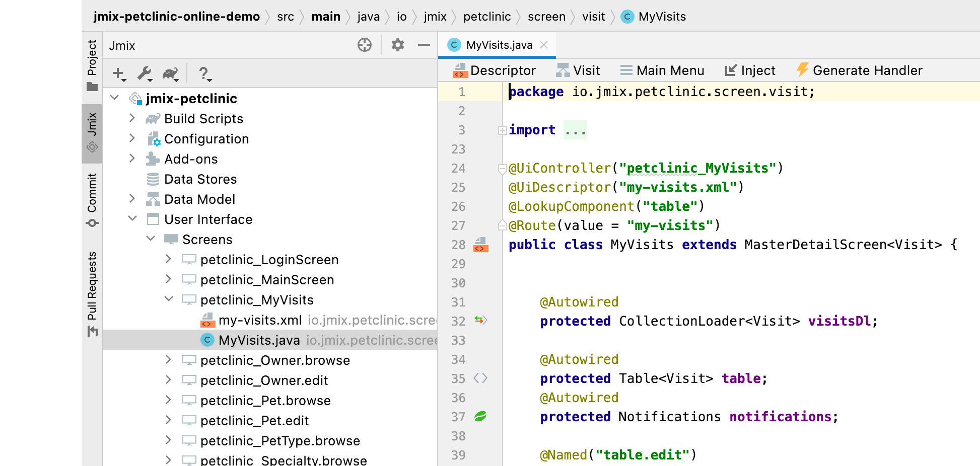Screen dimensions: 980x466
Task: Collapse the jmix-petclinic root node
Action: point(115,98)
